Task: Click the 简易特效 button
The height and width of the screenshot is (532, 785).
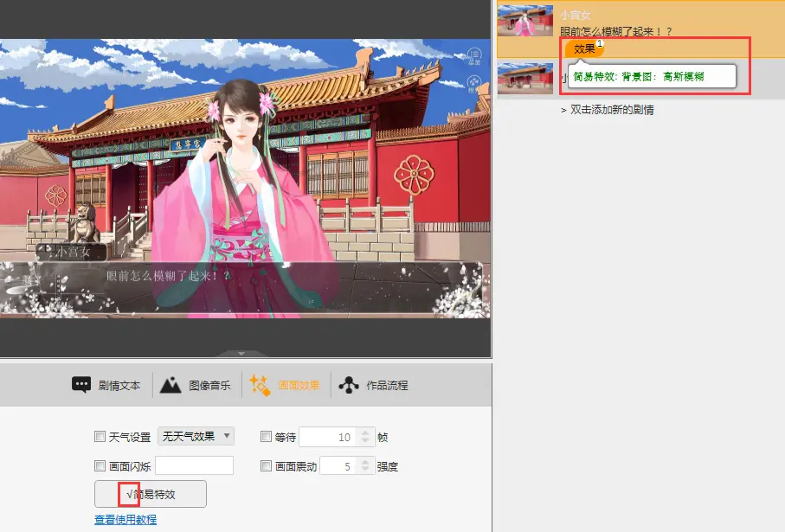Action: tap(151, 494)
